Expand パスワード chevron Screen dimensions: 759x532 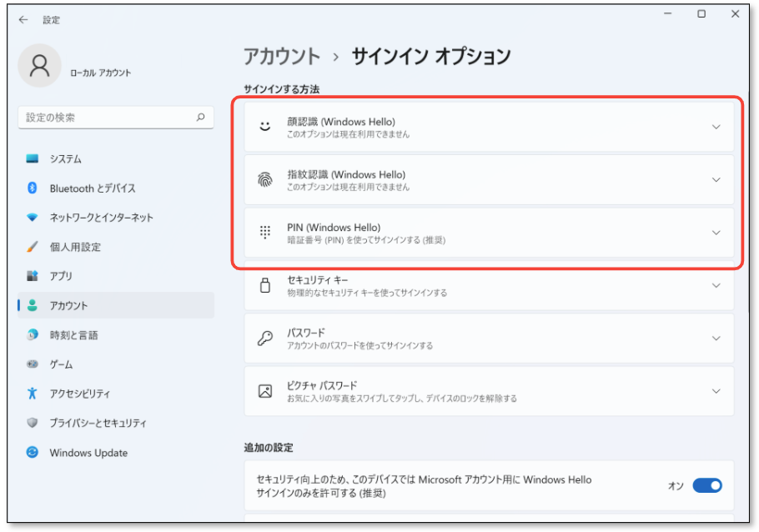pos(716,338)
